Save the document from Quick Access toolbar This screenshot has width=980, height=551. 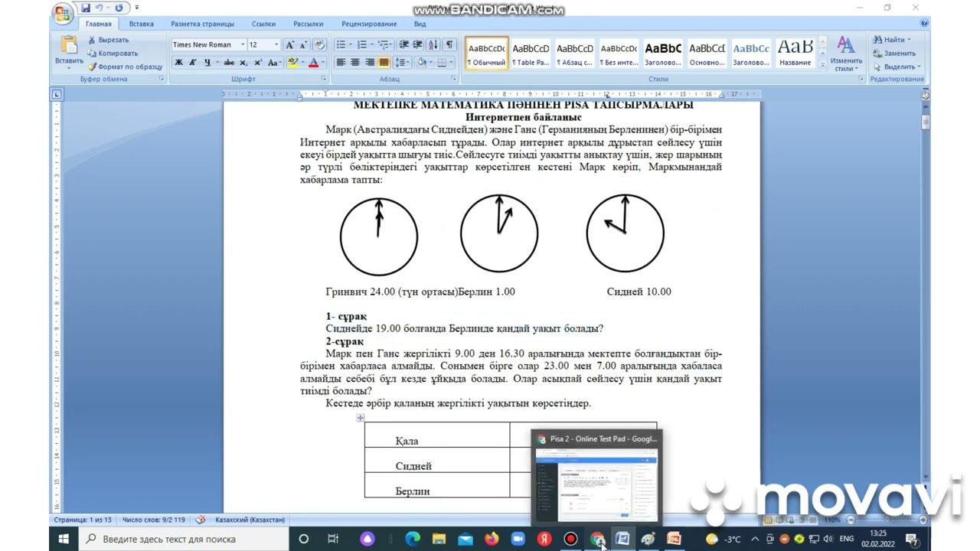[x=86, y=8]
